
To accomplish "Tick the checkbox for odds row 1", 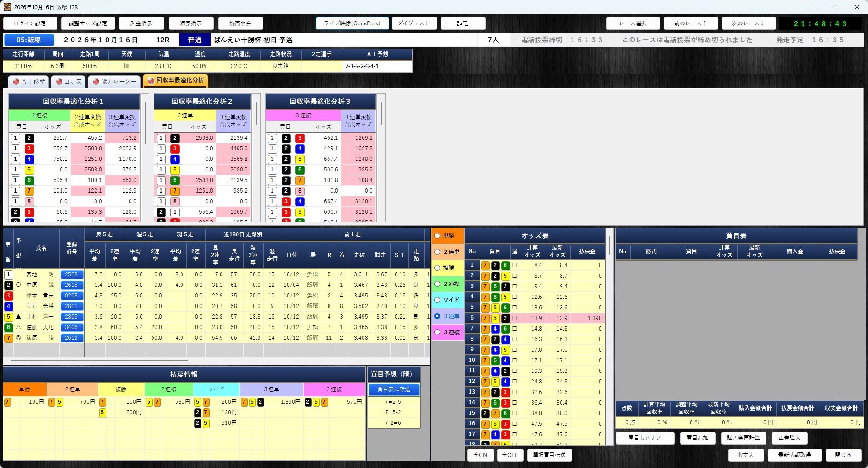I will click(515, 265).
